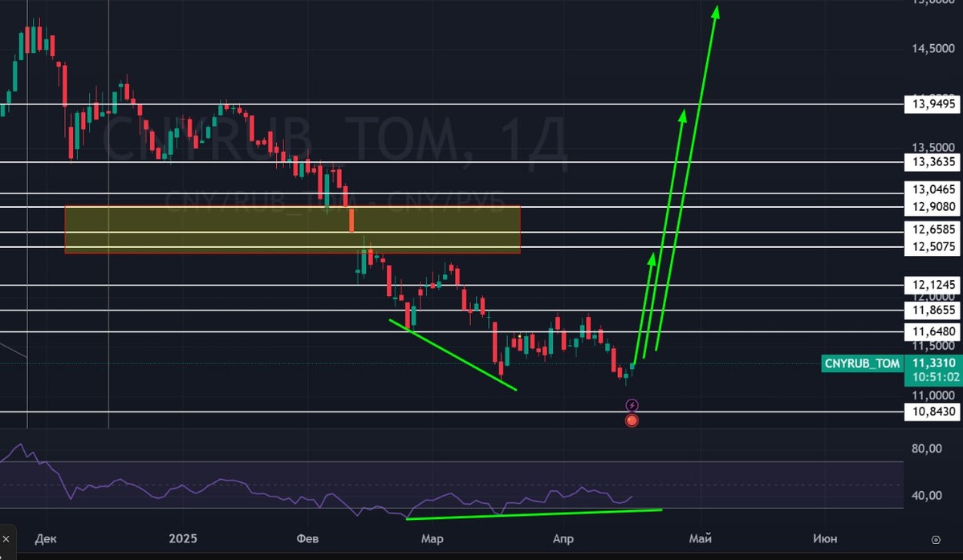Select the current price label 11,3310
Screen dimensions: 963x560
(933, 363)
